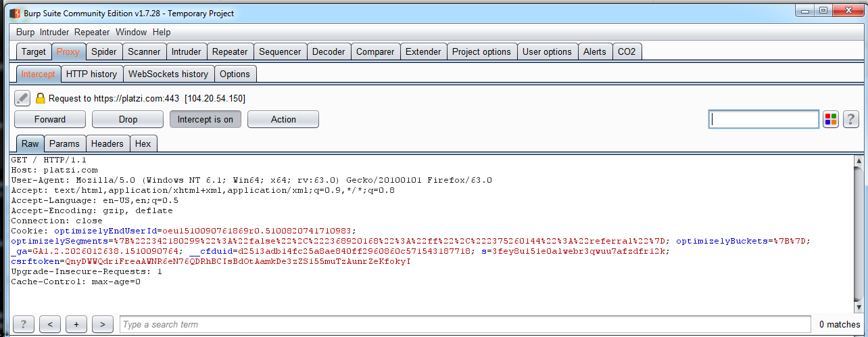Switch to the Headers view tab
Viewport: 868px width, 337px height.
[107, 143]
